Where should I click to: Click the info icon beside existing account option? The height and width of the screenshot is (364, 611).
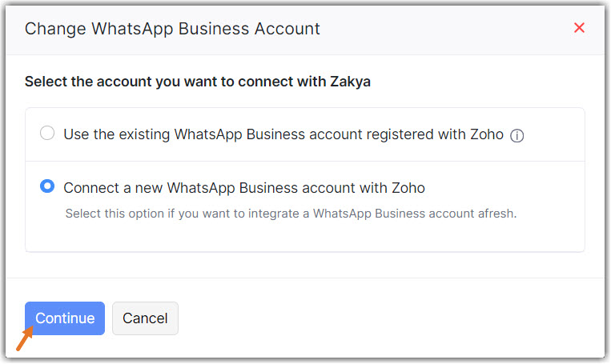517,135
